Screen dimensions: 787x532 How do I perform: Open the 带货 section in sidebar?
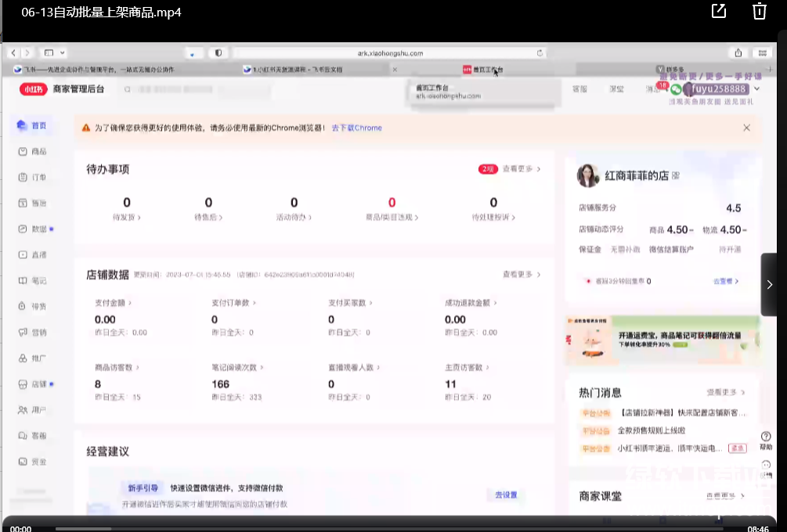[x=31, y=307]
